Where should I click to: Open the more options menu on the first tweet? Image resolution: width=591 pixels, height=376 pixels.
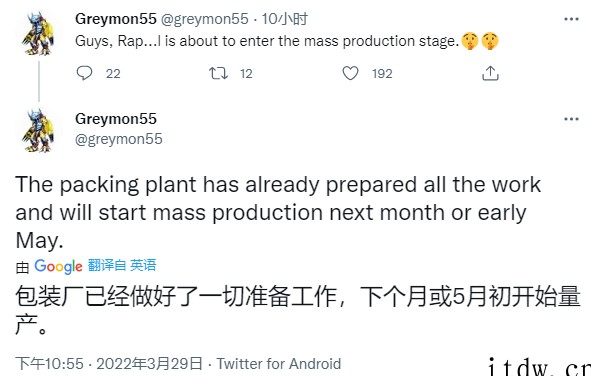pos(571,19)
